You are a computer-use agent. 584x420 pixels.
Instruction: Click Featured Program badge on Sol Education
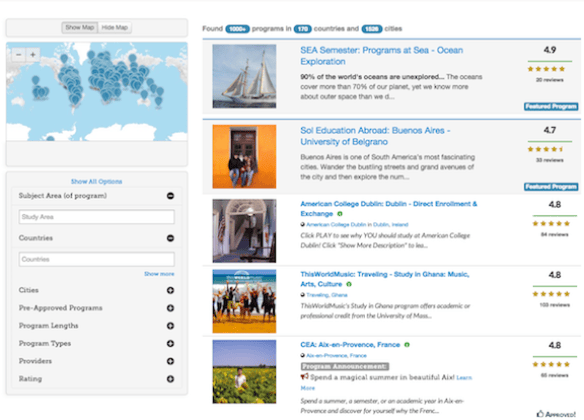tap(551, 187)
